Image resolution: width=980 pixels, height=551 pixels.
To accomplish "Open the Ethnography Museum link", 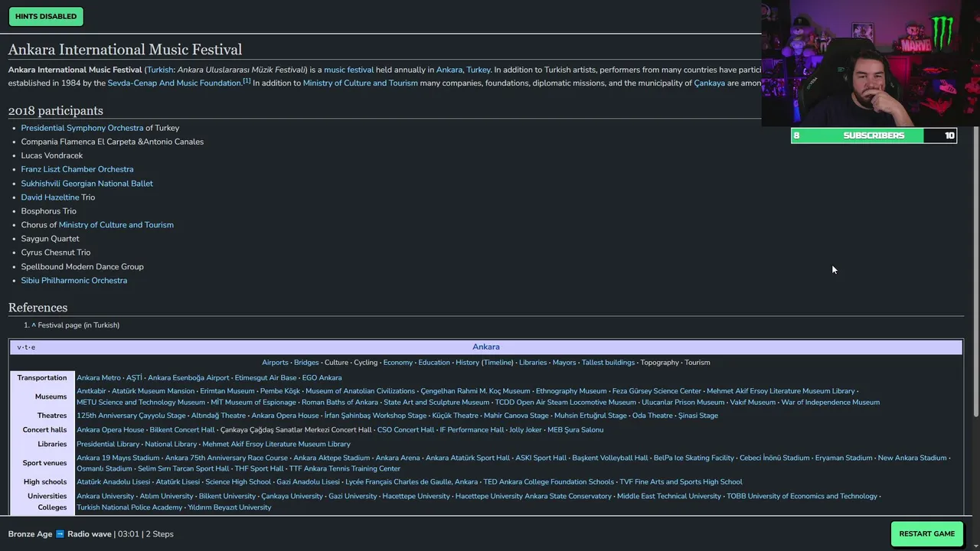I will click(x=571, y=391).
